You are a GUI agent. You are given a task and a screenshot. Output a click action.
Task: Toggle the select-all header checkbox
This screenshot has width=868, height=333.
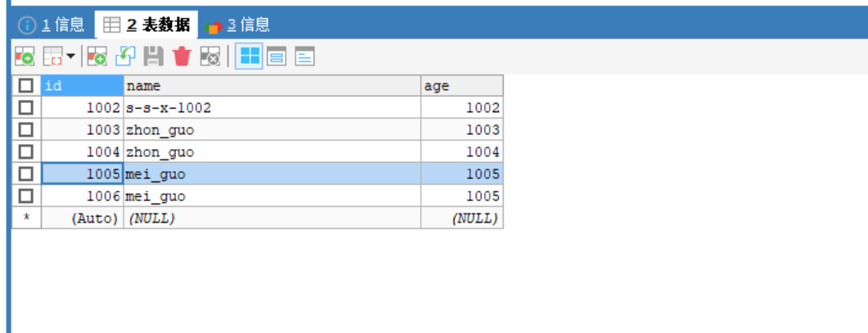[x=26, y=86]
